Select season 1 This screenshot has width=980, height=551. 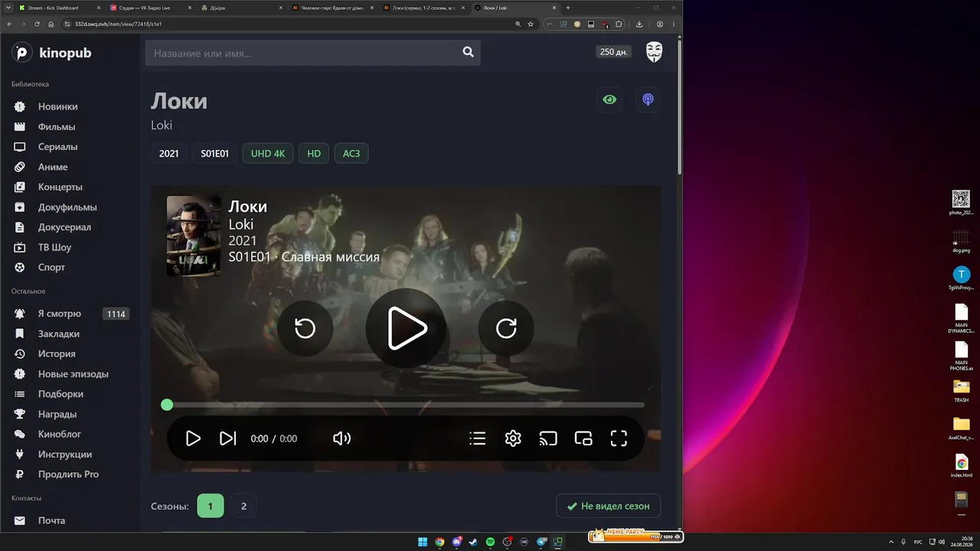pyautogui.click(x=211, y=506)
